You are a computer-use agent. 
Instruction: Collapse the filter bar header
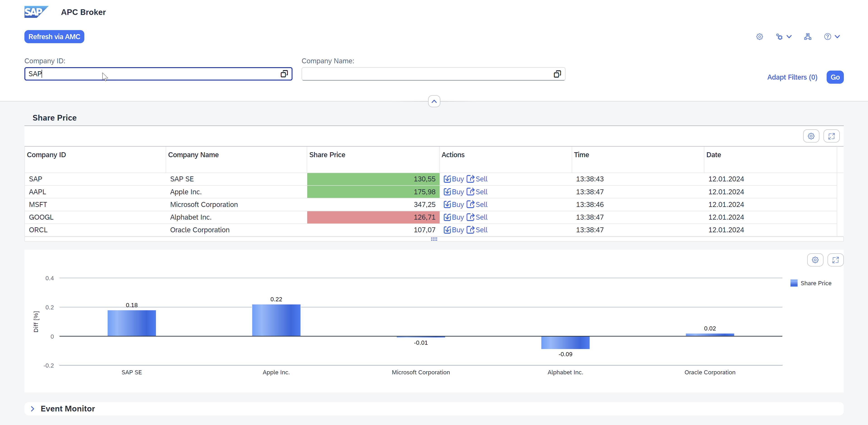434,101
